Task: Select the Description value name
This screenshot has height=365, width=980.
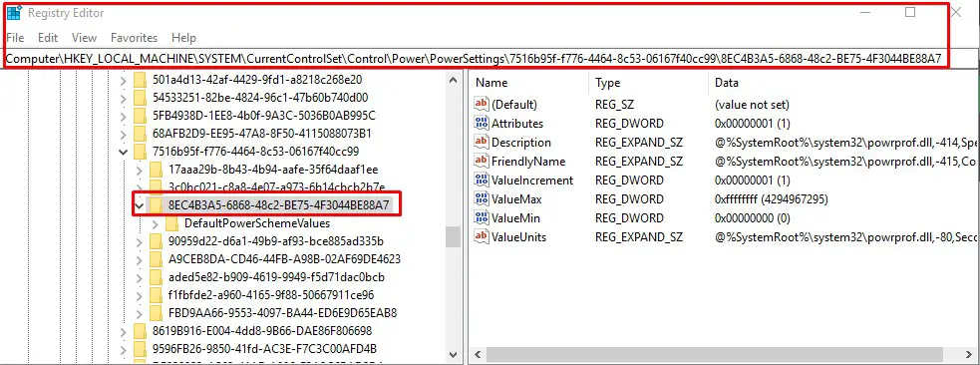Action: tap(521, 142)
